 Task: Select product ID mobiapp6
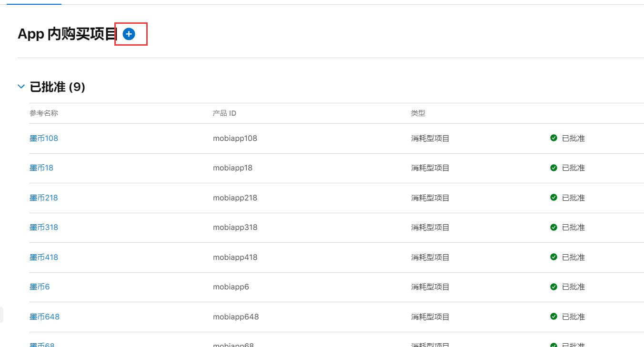coord(231,287)
